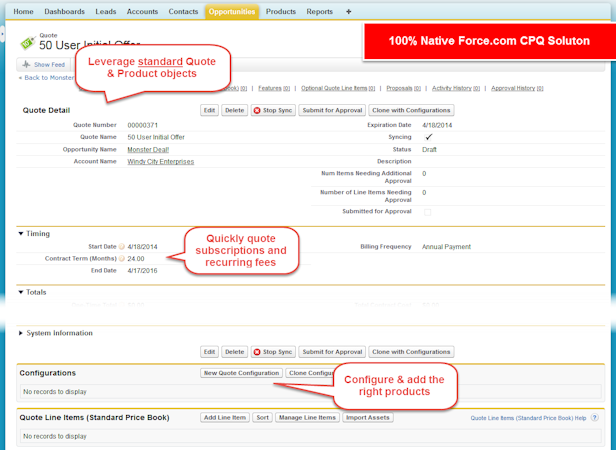The image size is (616, 450).
Task: Click the Billing Frequency value Annual Payment
Action: tap(446, 247)
